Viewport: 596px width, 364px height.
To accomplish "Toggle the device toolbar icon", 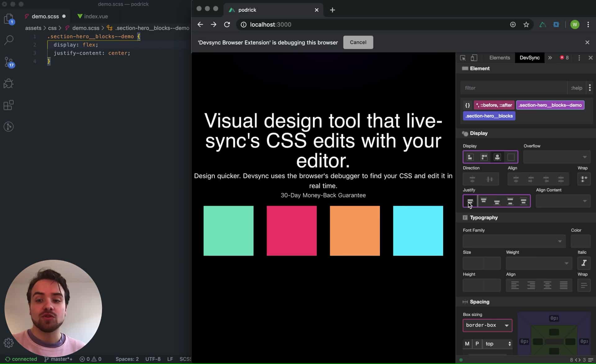I will click(x=474, y=58).
